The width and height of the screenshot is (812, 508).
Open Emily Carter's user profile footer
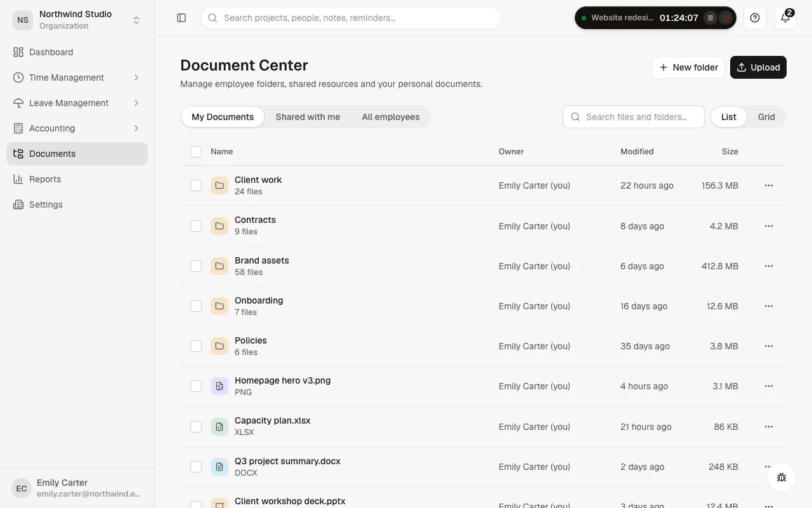pyautogui.click(x=77, y=488)
